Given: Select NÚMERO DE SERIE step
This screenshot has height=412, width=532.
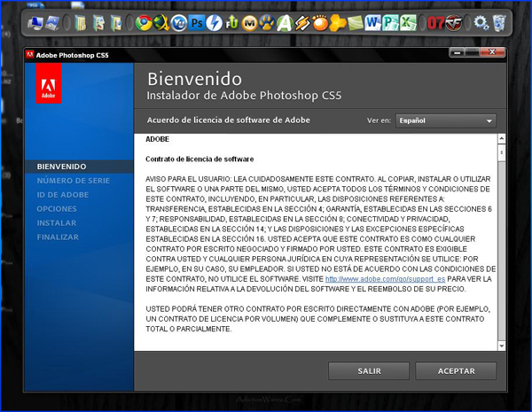Looking at the screenshot, I should 74,181.
